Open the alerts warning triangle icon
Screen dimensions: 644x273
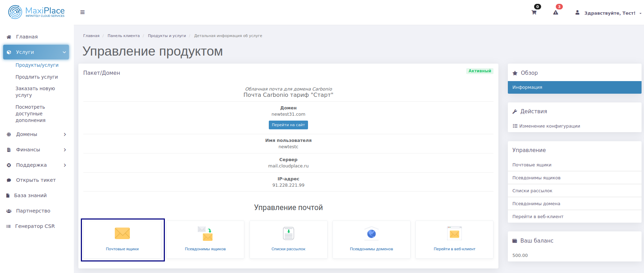555,13
